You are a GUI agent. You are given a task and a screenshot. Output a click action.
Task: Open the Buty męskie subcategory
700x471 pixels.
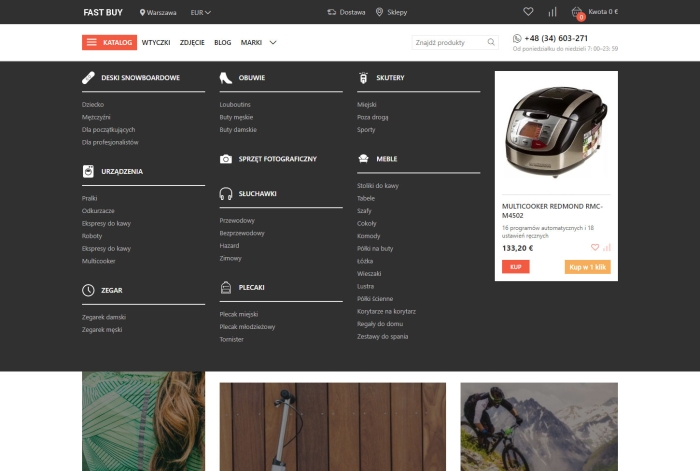point(236,117)
